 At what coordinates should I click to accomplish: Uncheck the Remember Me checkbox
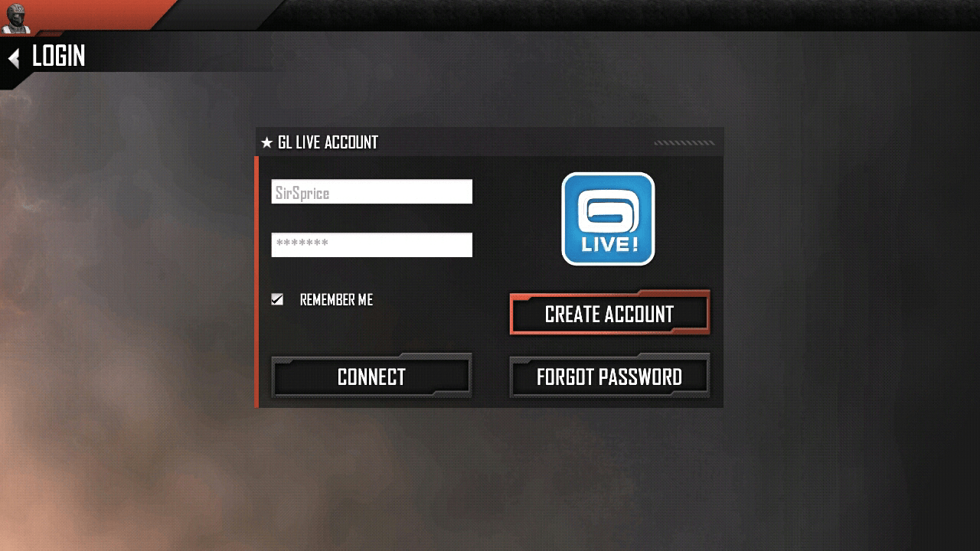tap(277, 299)
